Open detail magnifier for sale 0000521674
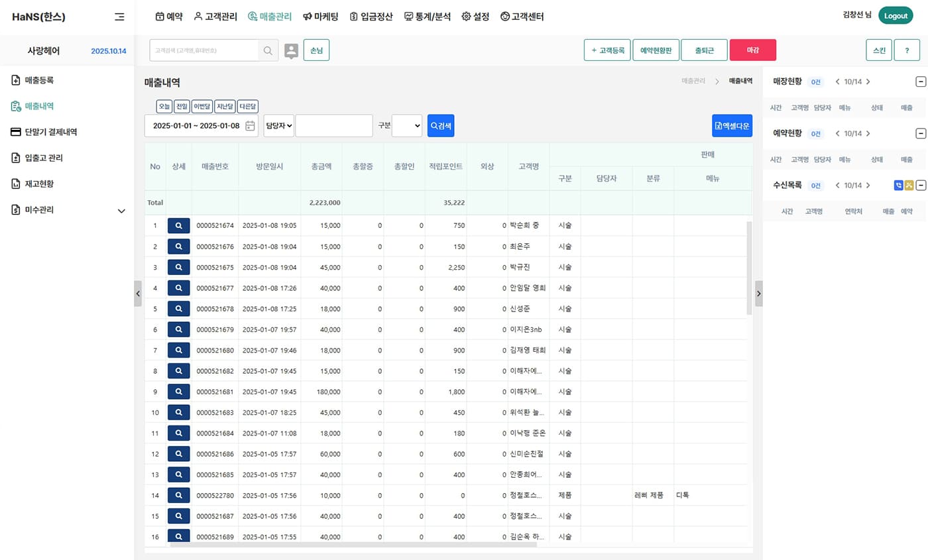This screenshot has width=928, height=560. pos(178,225)
